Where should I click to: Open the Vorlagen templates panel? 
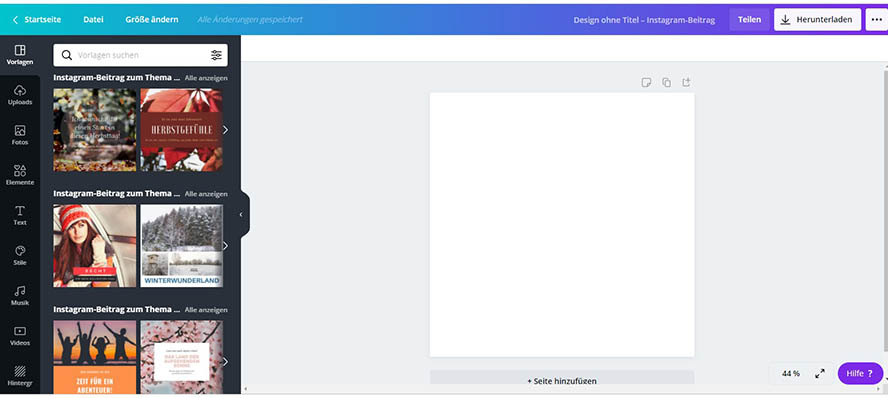point(20,55)
